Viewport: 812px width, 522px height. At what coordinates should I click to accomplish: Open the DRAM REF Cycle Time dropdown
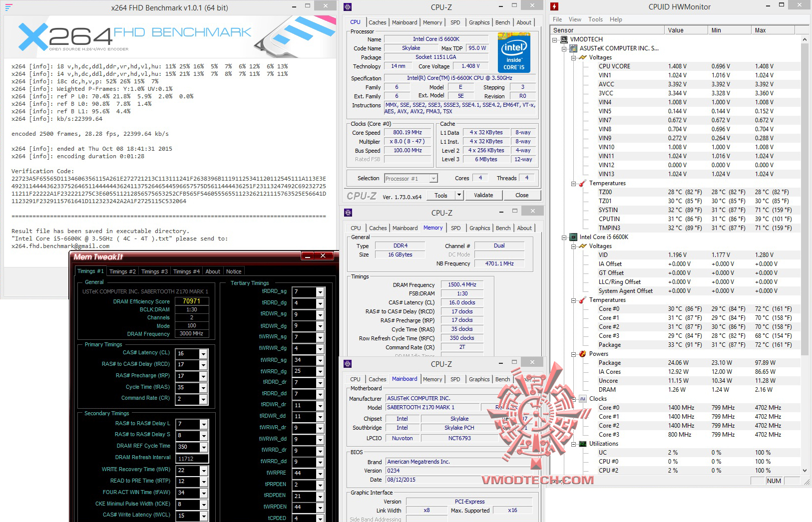click(203, 447)
